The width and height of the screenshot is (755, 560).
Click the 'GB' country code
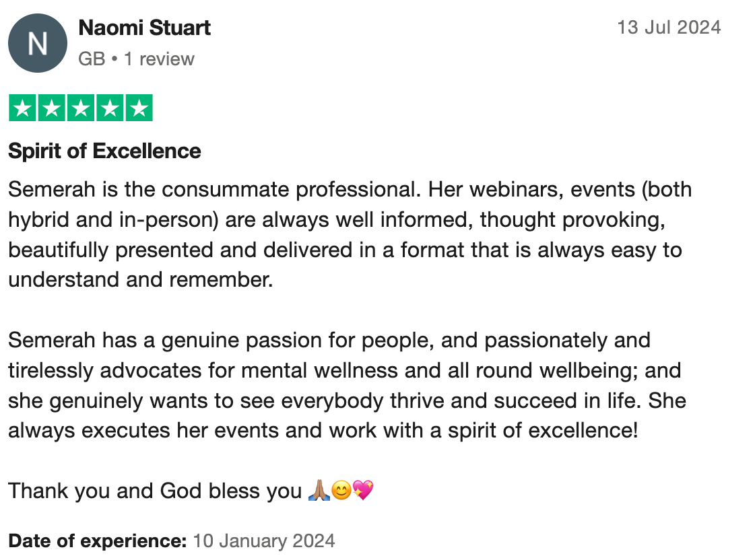(x=92, y=59)
